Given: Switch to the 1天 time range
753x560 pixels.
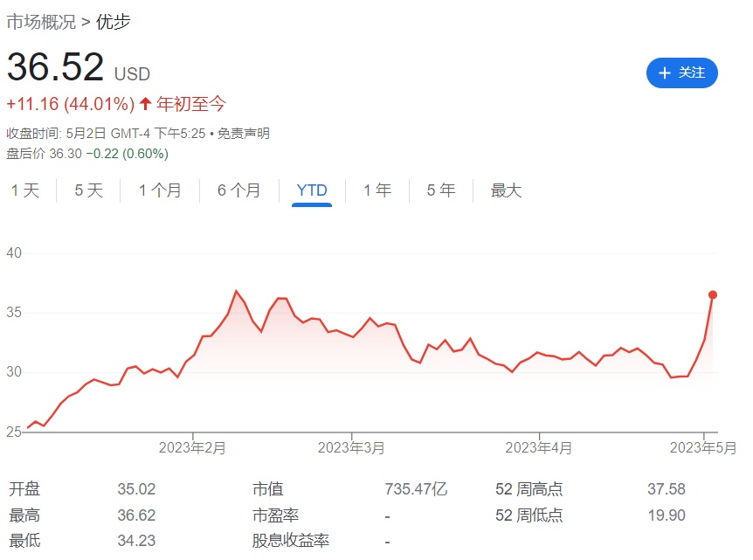Looking at the screenshot, I should coord(25,190).
